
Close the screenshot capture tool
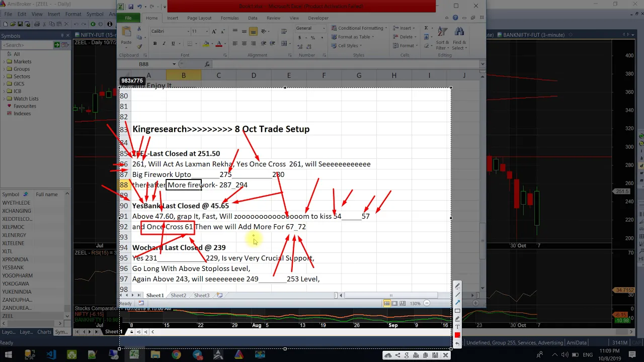(x=445, y=355)
